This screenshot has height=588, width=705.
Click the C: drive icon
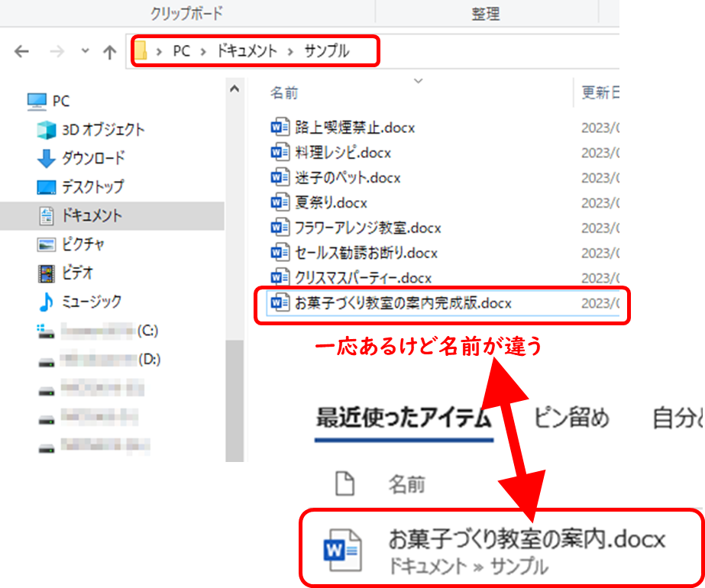[45, 331]
